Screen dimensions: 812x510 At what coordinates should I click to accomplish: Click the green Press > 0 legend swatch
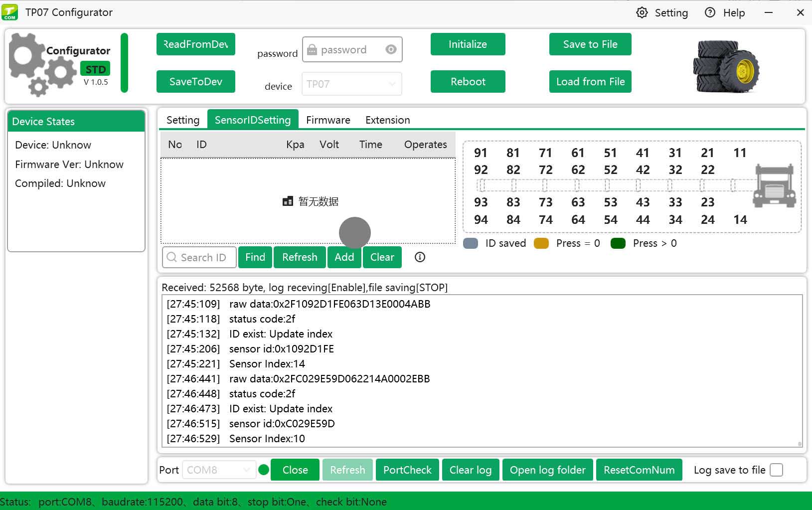pos(618,243)
